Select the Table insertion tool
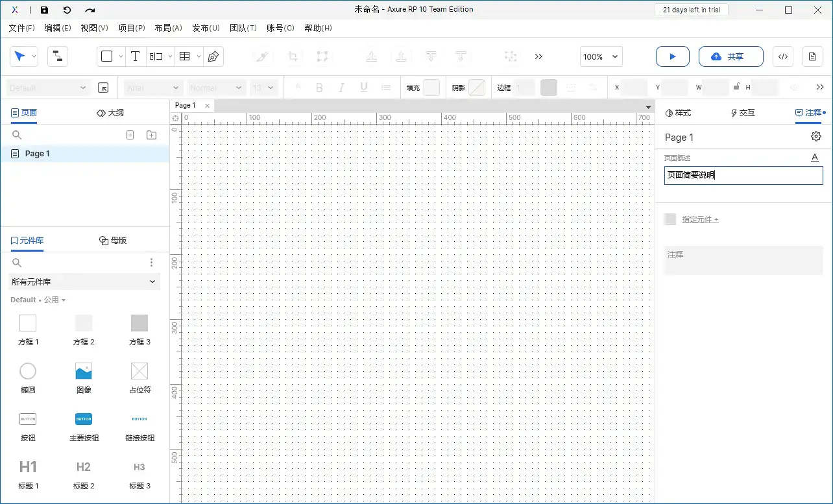 (x=184, y=56)
